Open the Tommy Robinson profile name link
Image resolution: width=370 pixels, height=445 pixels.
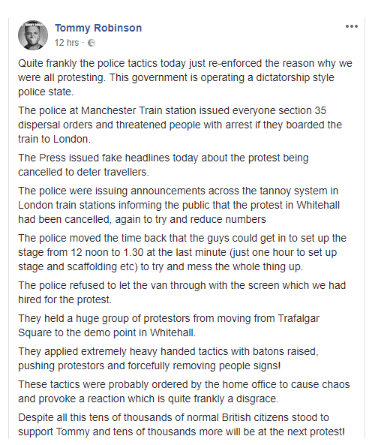click(98, 28)
